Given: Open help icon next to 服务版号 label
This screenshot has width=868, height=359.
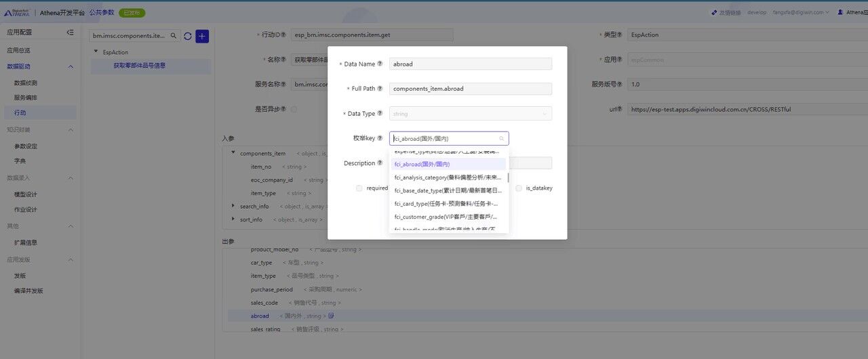Looking at the screenshot, I should pos(620,84).
